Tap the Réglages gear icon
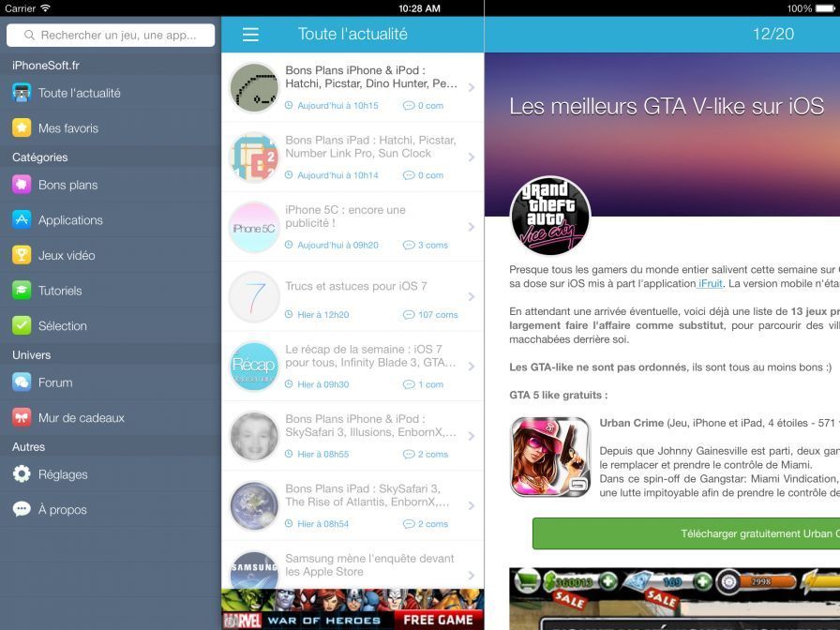840x630 pixels. (22, 474)
